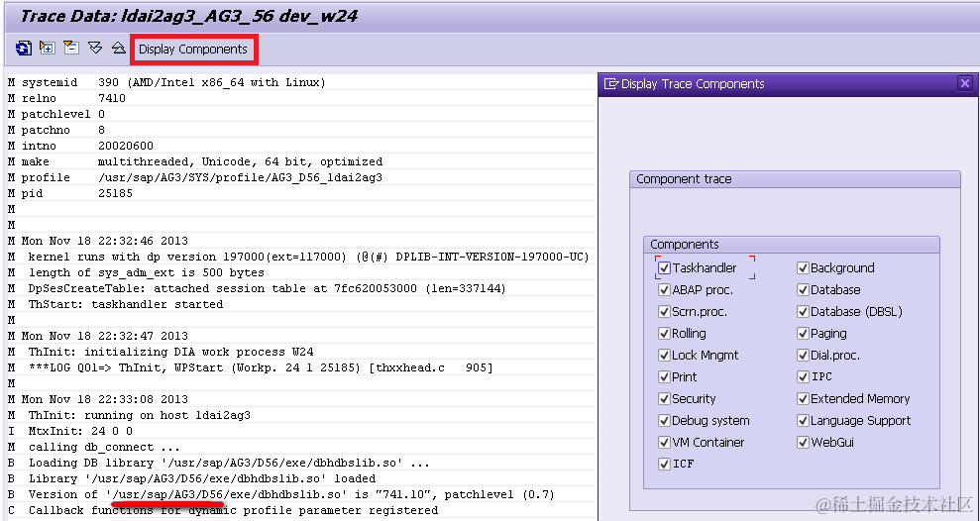Open Display Components button

click(x=194, y=50)
